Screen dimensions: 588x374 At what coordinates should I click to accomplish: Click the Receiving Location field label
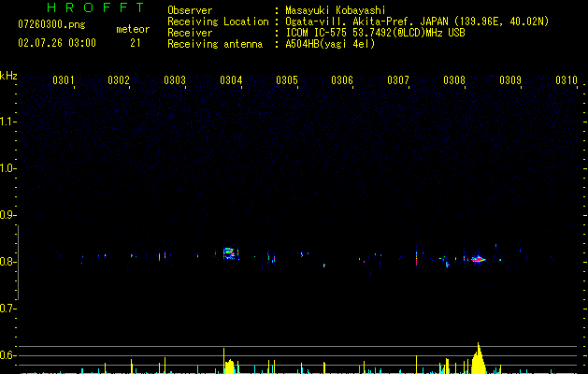tap(218, 22)
